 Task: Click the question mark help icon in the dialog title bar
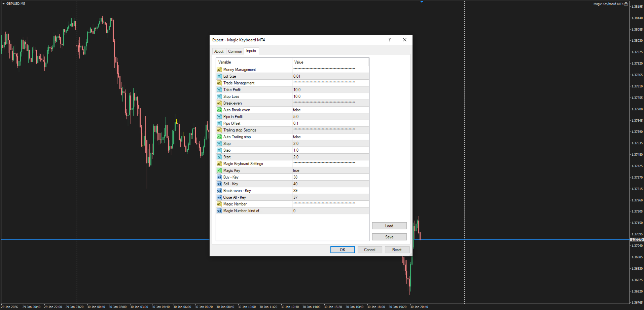click(x=390, y=40)
